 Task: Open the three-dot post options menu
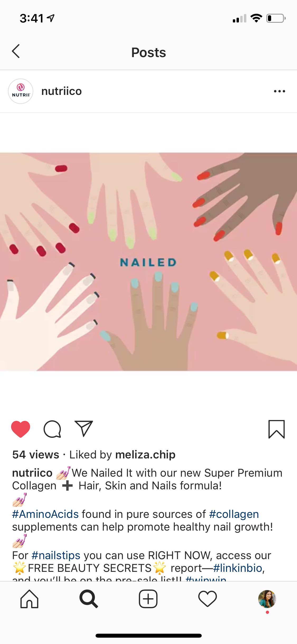click(x=279, y=91)
